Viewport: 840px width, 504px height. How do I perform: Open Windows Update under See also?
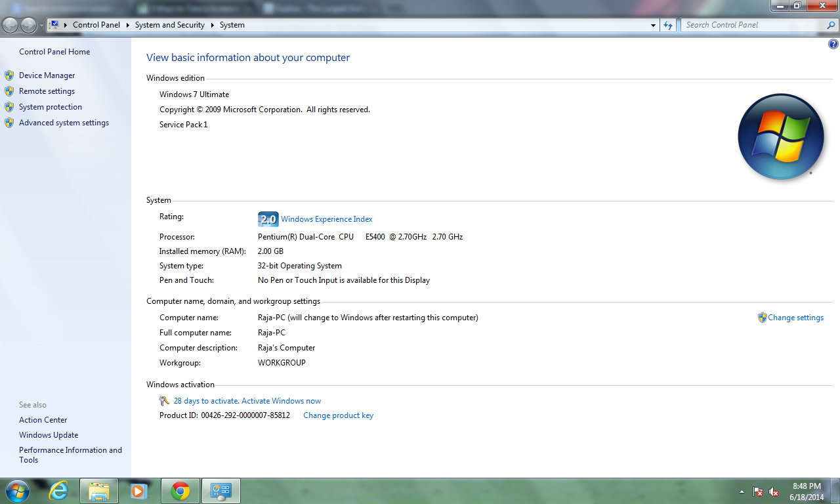49,435
